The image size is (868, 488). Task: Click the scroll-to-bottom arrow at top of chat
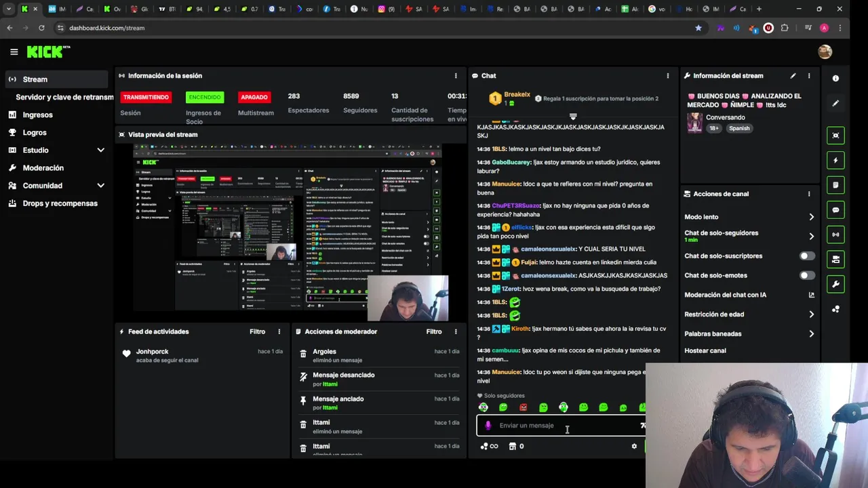tap(573, 117)
